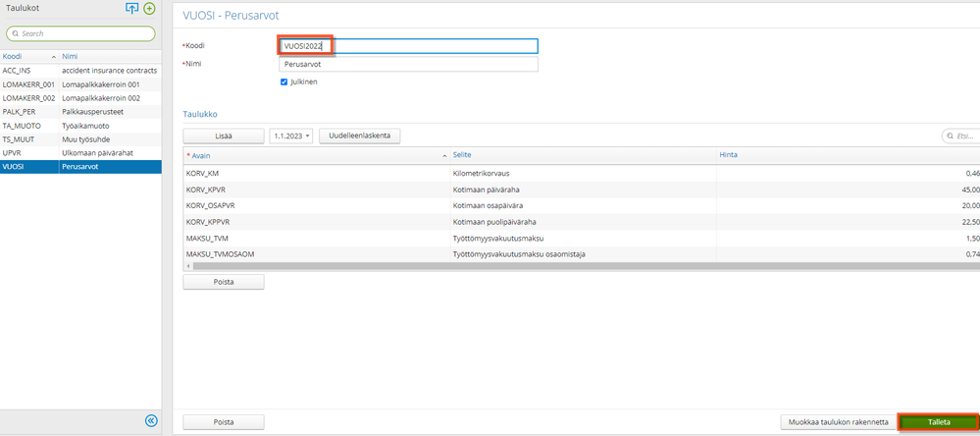Click the Nimi input field
The height and width of the screenshot is (436, 980).
click(x=408, y=65)
